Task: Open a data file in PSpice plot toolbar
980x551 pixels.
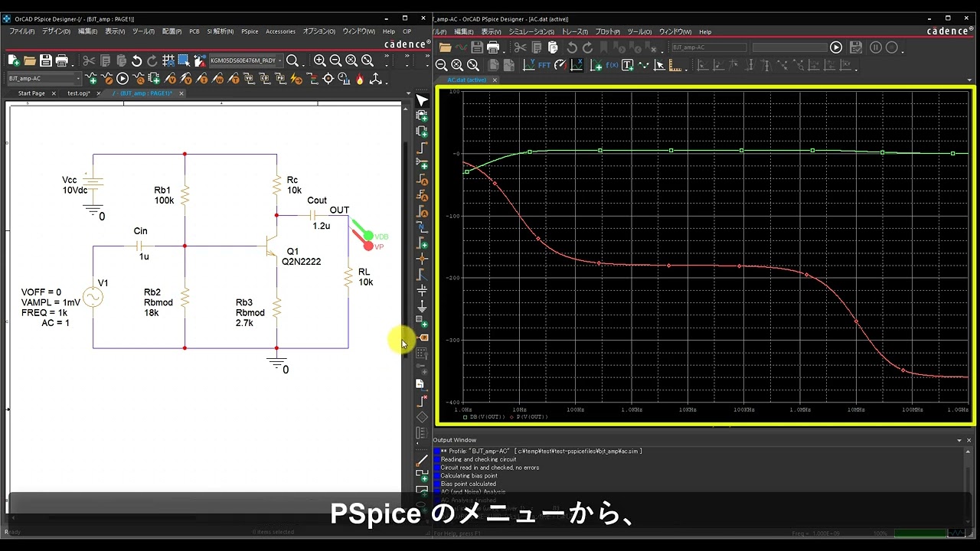Action: [445, 47]
